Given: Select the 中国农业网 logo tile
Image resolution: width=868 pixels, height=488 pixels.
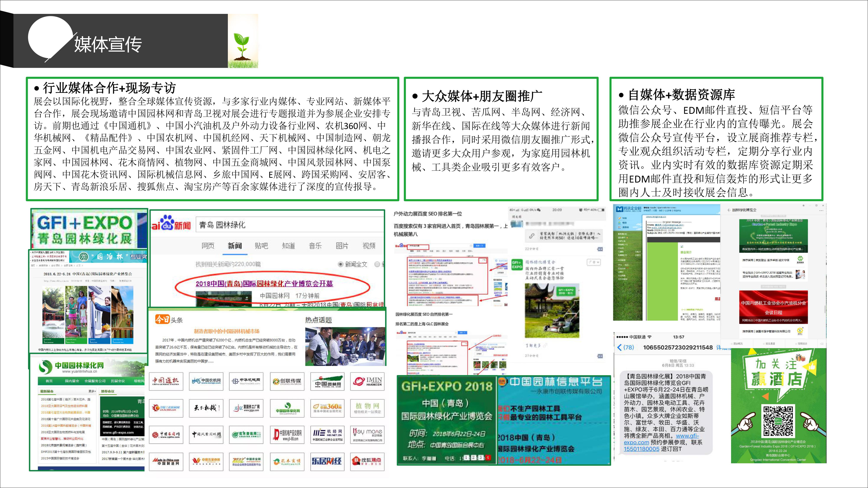Looking at the screenshot, I should pos(246,461).
